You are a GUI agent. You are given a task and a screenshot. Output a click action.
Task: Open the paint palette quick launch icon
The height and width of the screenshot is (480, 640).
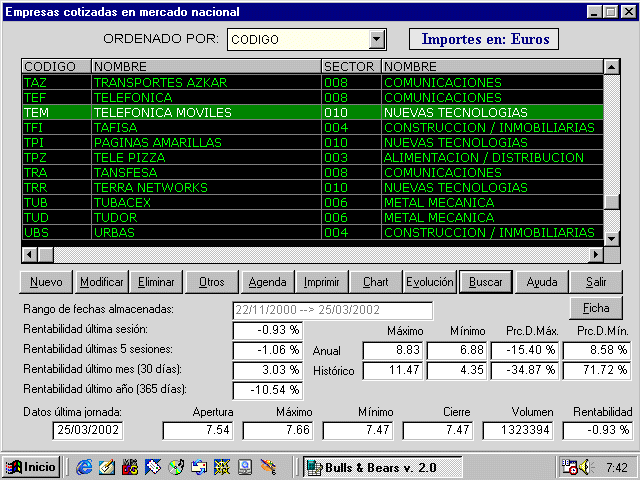(268, 467)
